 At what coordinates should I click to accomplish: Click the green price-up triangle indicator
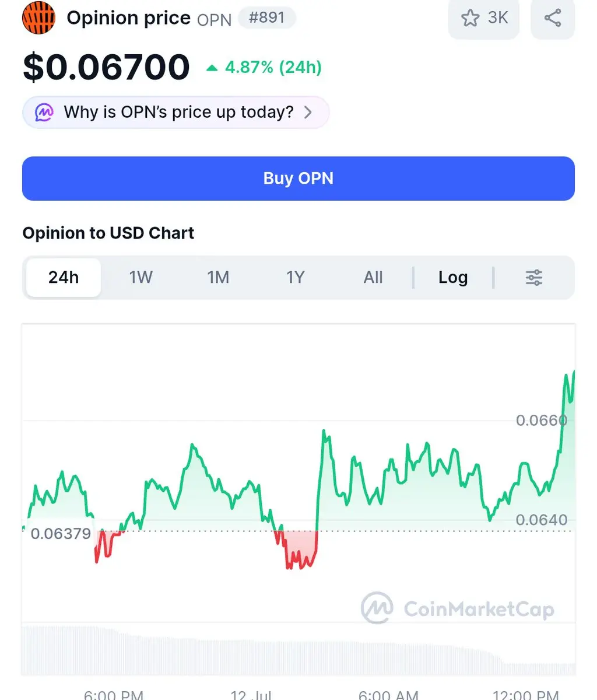tap(212, 68)
